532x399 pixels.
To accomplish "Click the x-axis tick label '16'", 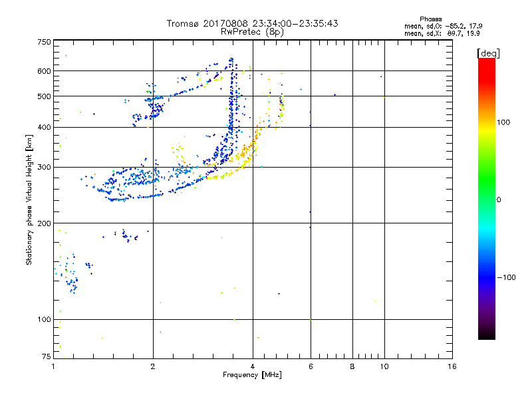I will tap(452, 366).
